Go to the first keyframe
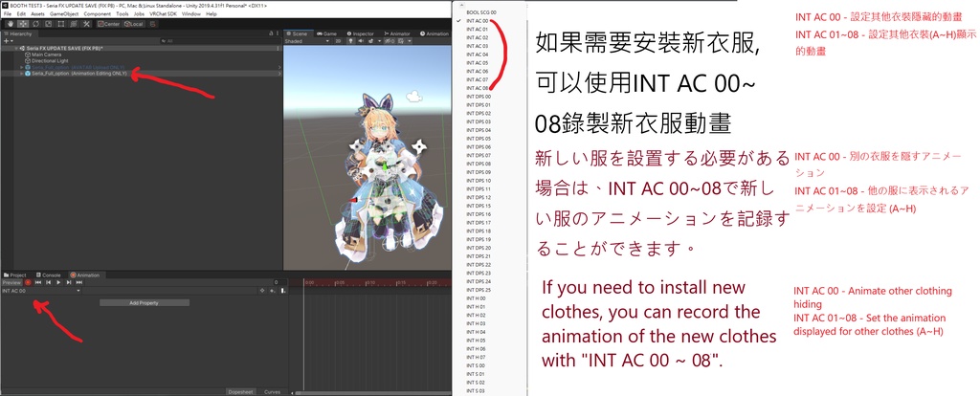This screenshot has width=980, height=396. tap(38, 282)
